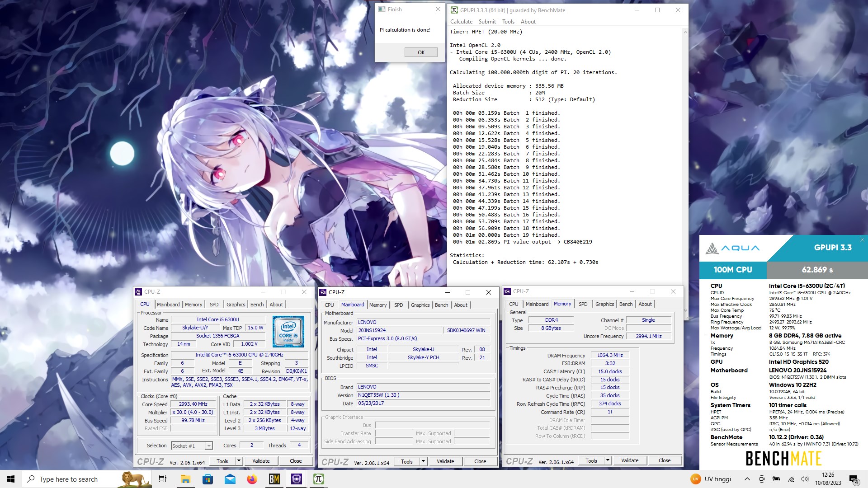
Task: Click Validate in left CPU-Z window
Action: click(261, 461)
